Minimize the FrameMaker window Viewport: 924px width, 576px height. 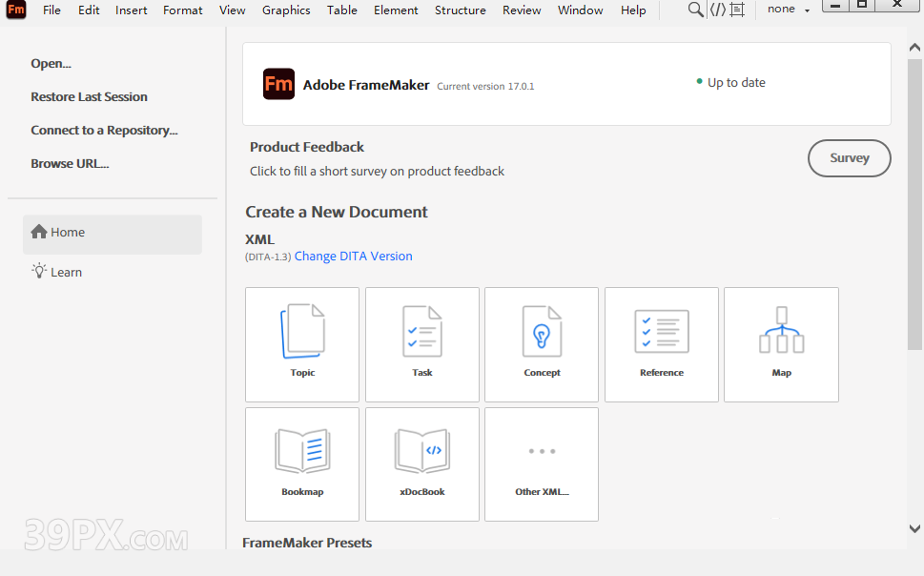pos(835,6)
